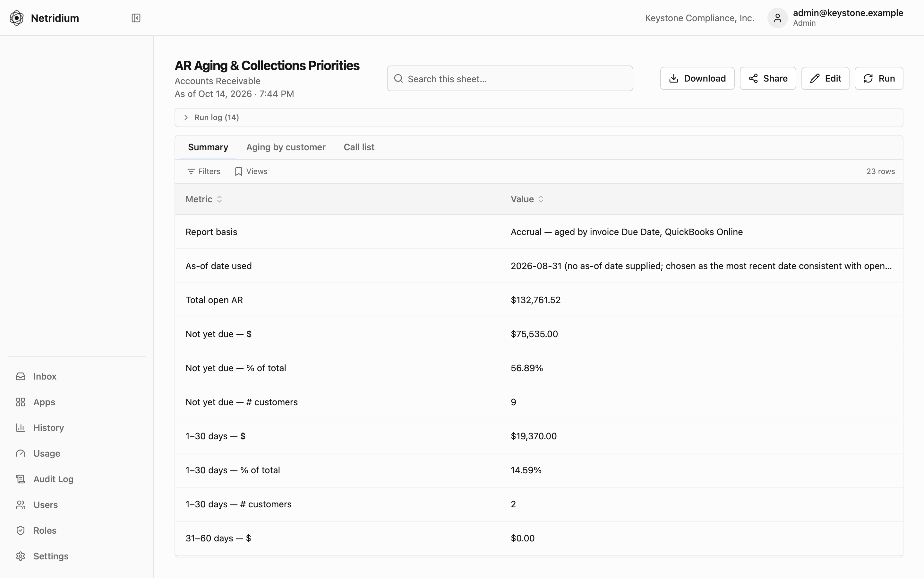Click Keystone Compliance, Inc. organization name
This screenshot has width=924, height=578.
point(699,18)
